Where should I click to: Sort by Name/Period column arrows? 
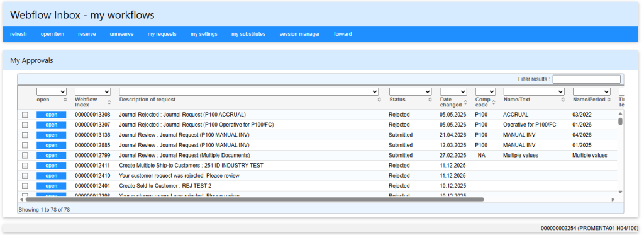(609, 100)
